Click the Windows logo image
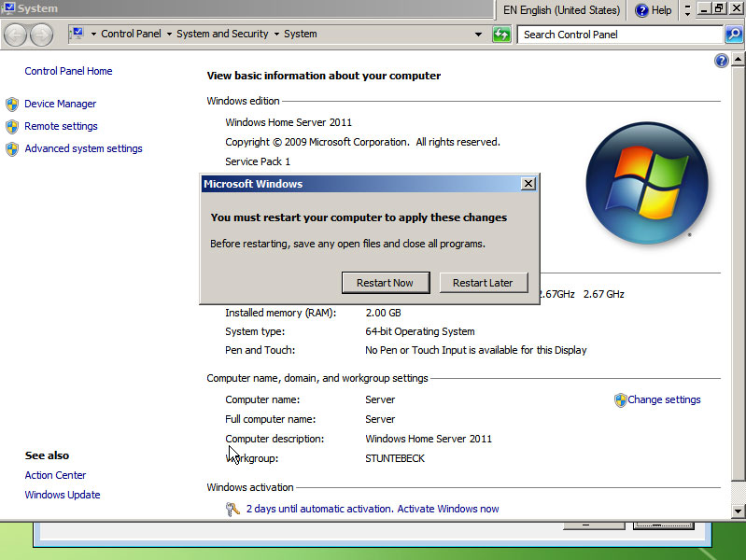This screenshot has height=560, width=746. 647,183
